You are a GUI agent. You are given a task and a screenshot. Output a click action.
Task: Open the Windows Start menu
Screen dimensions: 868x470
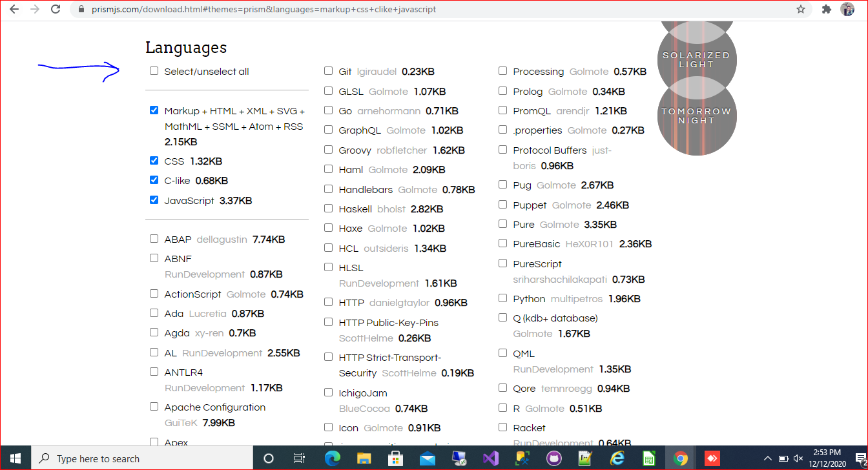click(15, 458)
